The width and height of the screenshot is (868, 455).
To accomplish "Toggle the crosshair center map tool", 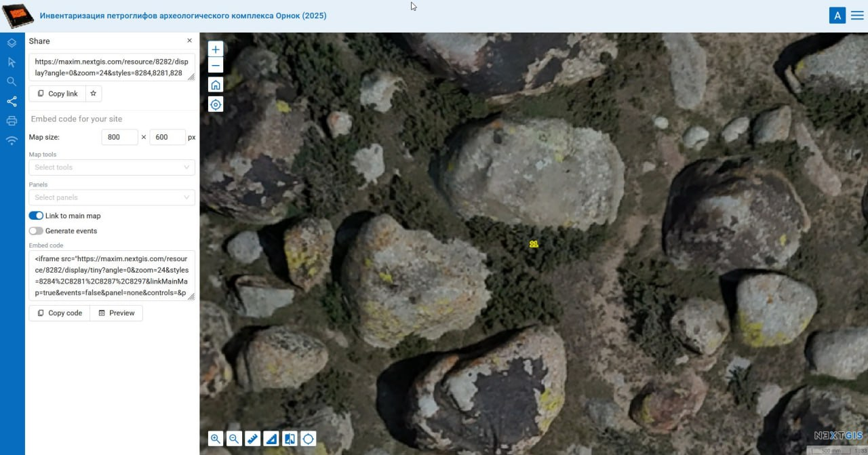I will (308, 439).
